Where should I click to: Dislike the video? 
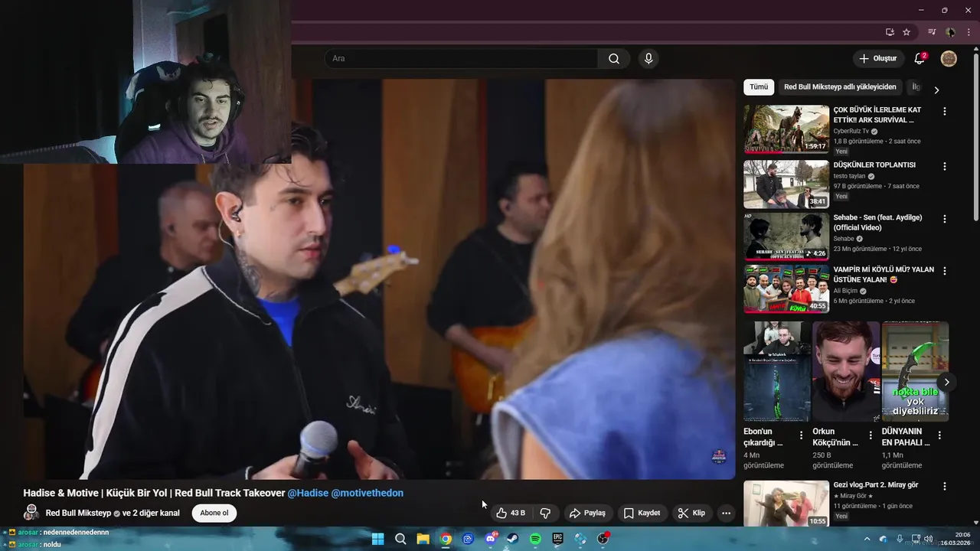click(546, 513)
